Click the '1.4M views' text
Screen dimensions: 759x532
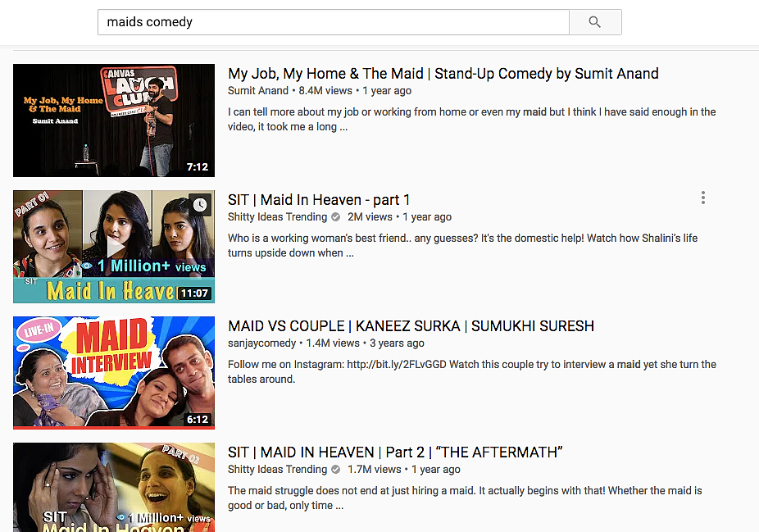click(333, 343)
